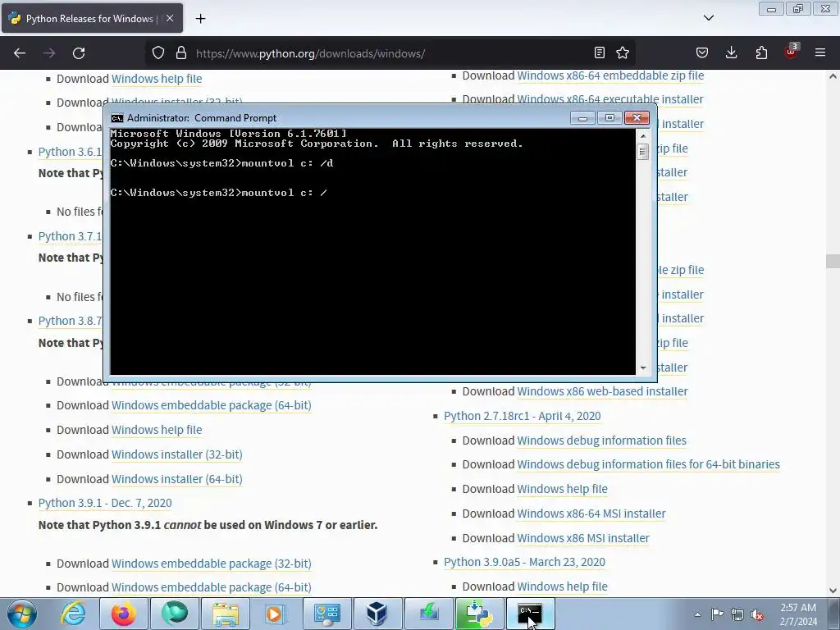Image resolution: width=840 pixels, height=630 pixels.
Task: Download Windows installer (32-bit) above Python 3.9.1
Action: [177, 454]
